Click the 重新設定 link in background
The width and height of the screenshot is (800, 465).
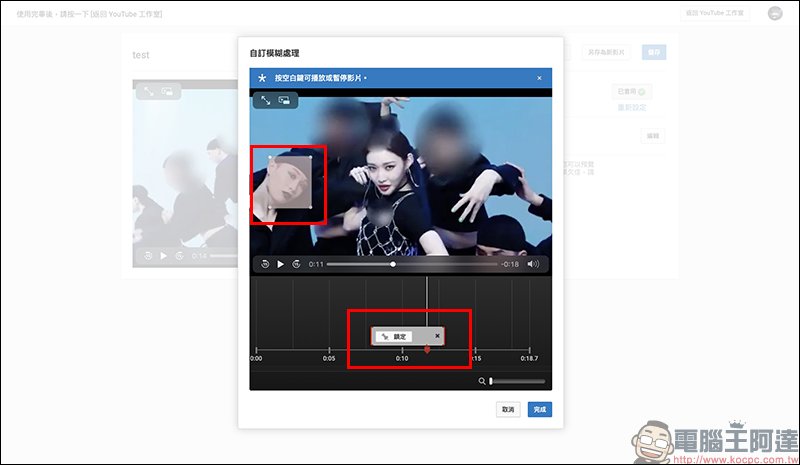coord(632,107)
